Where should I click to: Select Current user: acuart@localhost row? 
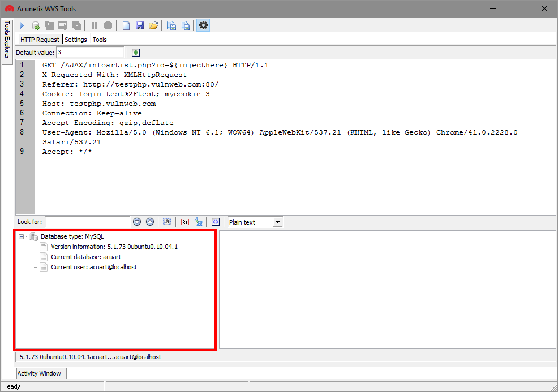click(94, 267)
